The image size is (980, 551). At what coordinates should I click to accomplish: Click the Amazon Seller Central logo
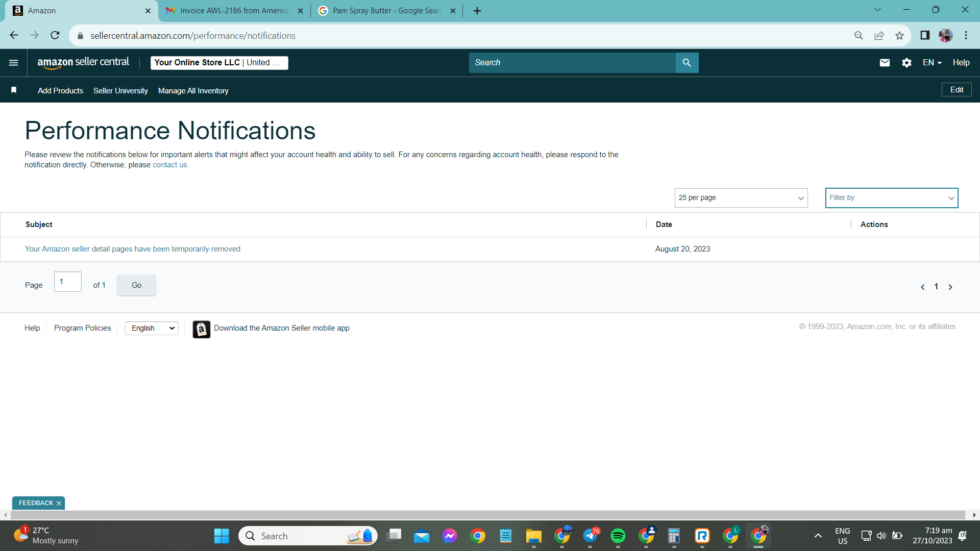pyautogui.click(x=83, y=63)
